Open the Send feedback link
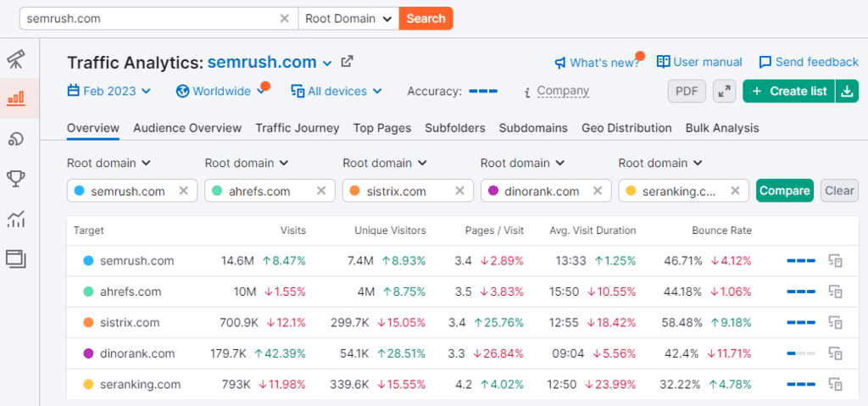The width and height of the screenshot is (868, 406). [809, 62]
